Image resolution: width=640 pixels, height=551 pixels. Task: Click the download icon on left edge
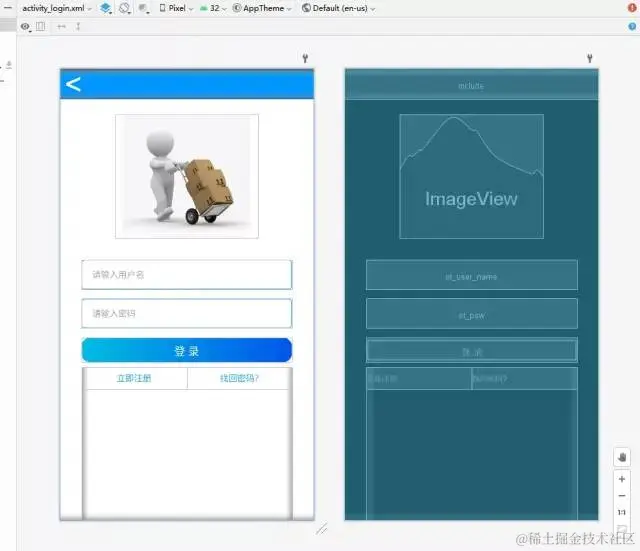point(9,65)
